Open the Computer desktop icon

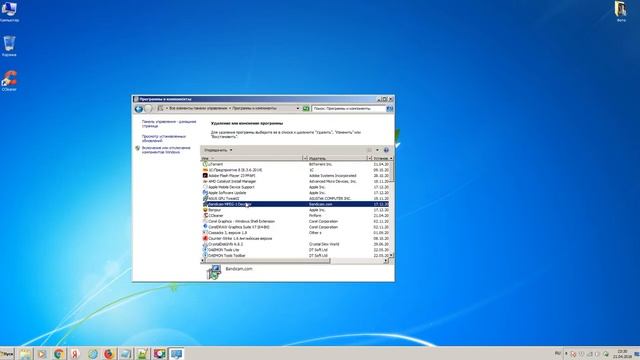(x=9, y=11)
